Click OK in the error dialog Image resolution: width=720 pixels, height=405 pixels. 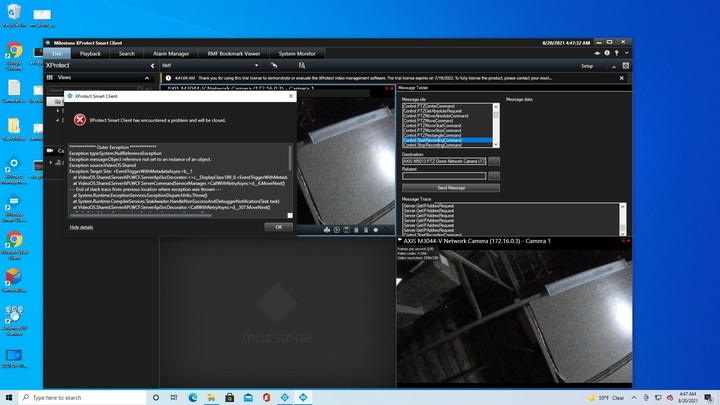coord(279,227)
